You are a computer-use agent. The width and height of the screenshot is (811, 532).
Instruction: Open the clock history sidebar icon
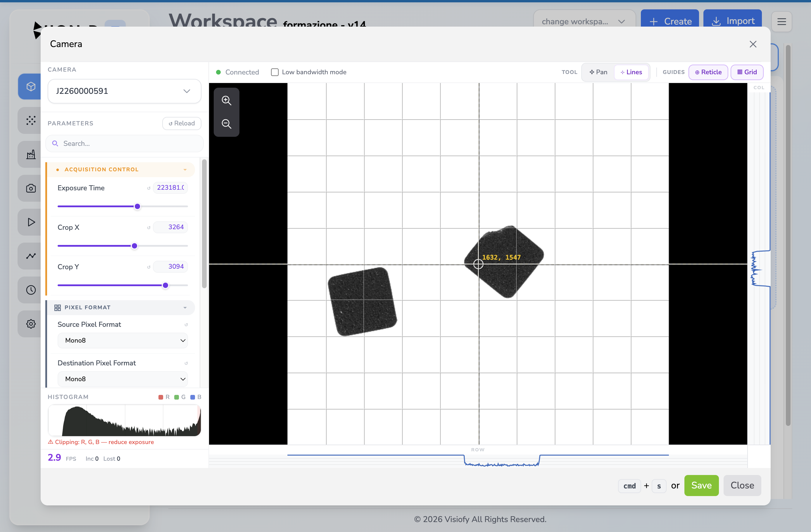[31, 290]
